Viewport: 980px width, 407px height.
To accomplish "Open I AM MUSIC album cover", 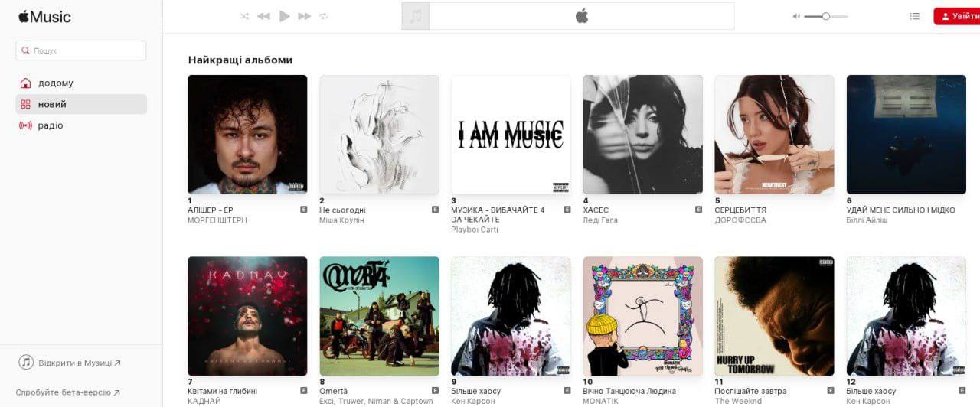I will 511,134.
